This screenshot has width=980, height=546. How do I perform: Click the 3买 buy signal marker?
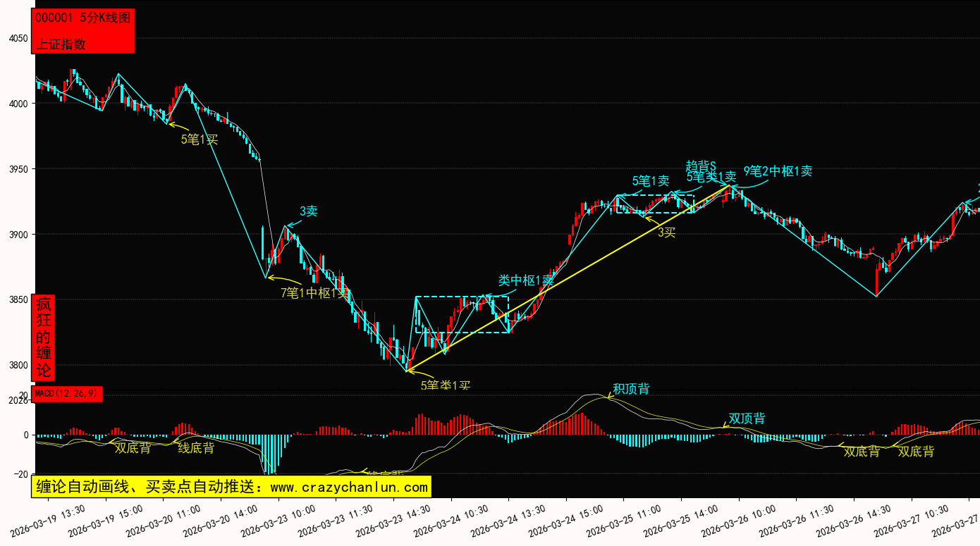click(666, 232)
